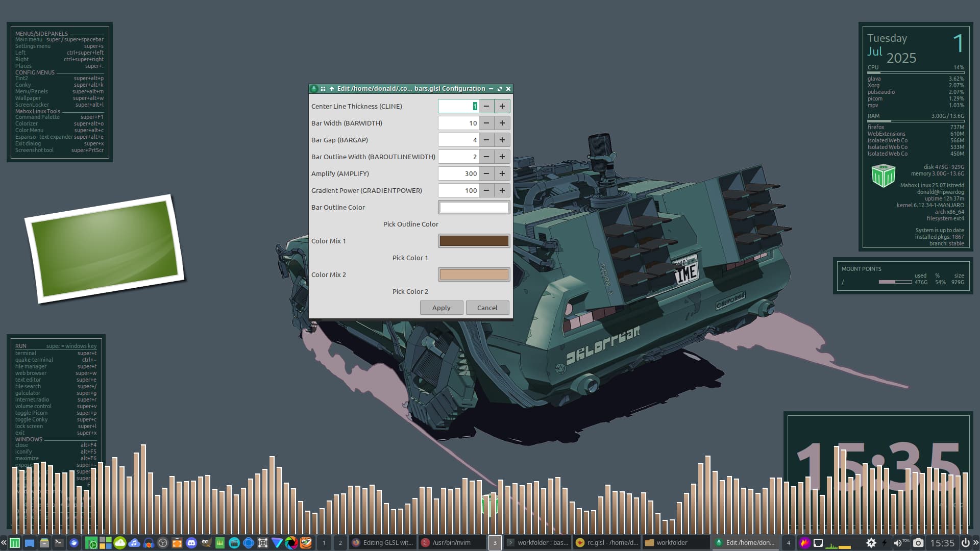Viewport: 980px width, 551px height.
Task: Decrease Bar Width with minus button
Action: [x=486, y=123]
